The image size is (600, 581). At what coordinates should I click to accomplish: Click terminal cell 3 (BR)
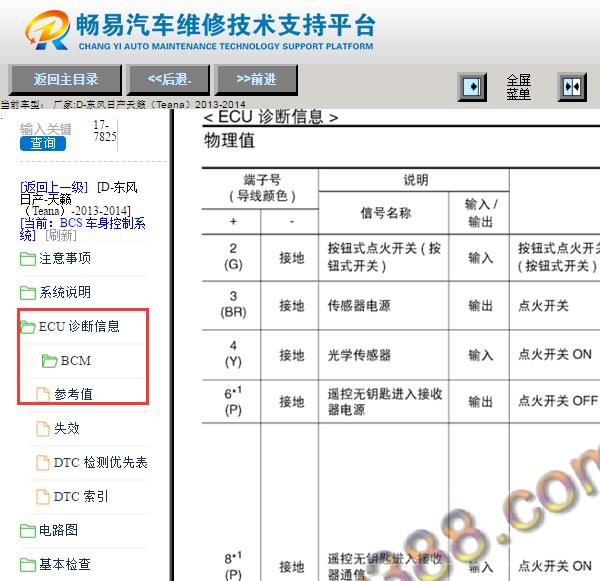(233, 304)
